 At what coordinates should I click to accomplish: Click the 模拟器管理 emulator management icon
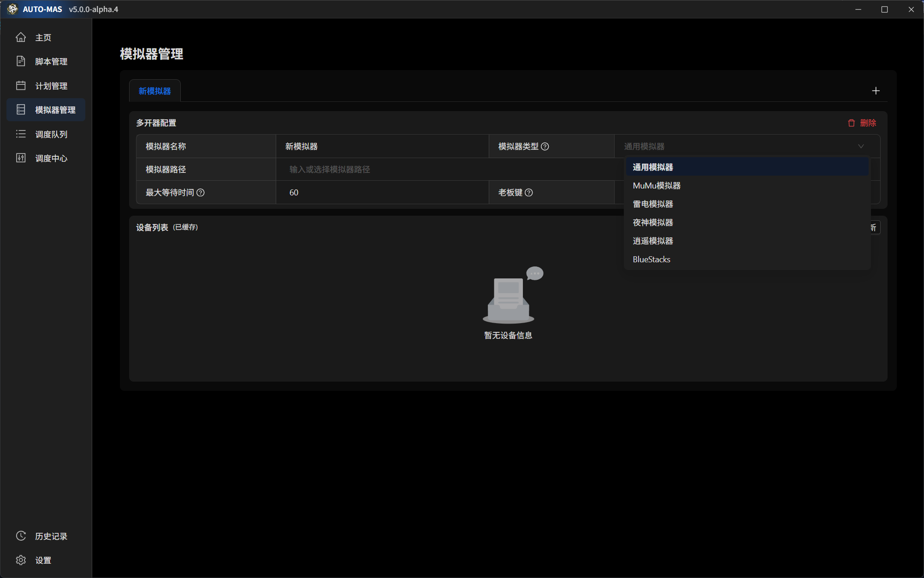point(21,110)
